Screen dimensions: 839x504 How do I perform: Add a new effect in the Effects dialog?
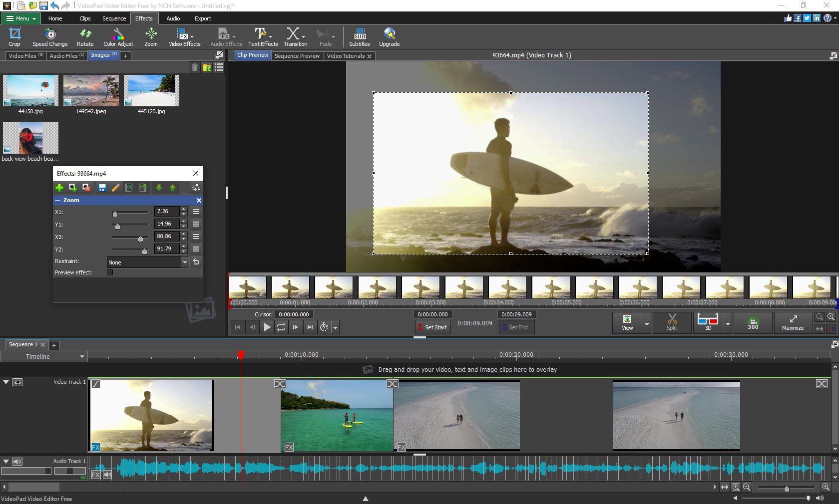click(59, 188)
